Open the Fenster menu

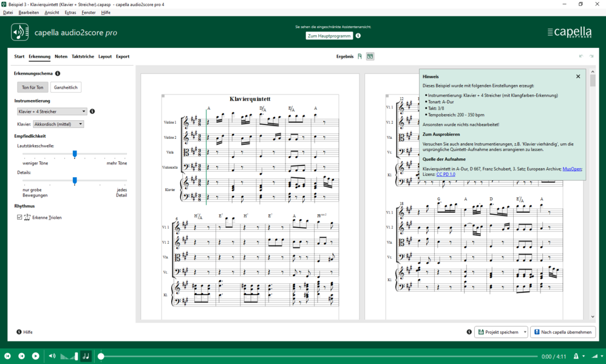pos(89,12)
